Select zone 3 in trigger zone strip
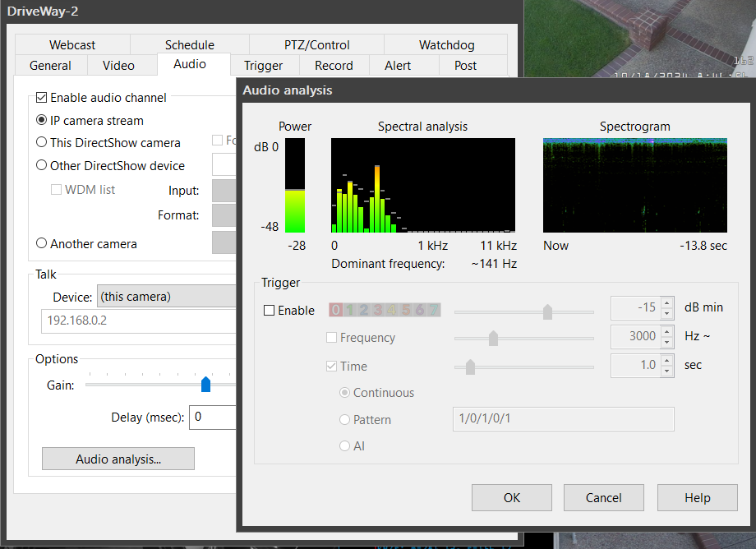The width and height of the screenshot is (756, 549). coord(378,310)
